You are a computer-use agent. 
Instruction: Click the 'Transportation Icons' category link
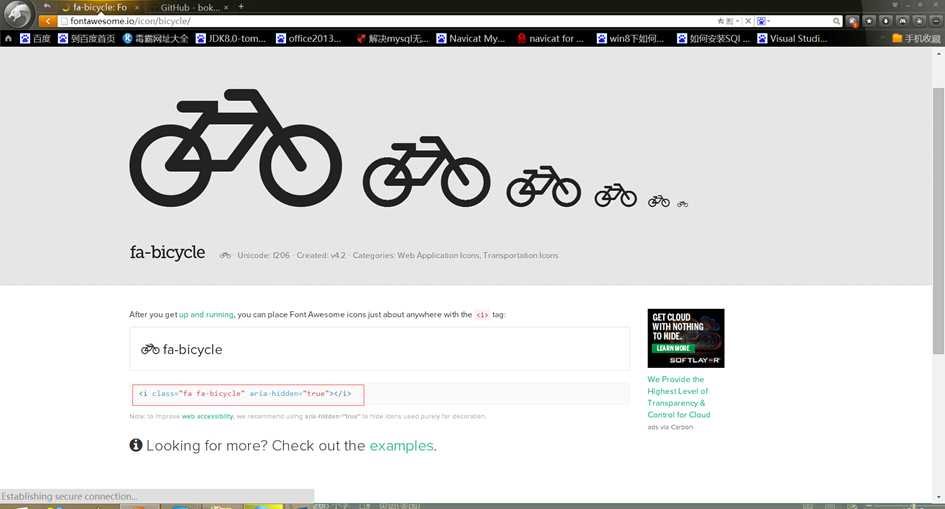(521, 255)
